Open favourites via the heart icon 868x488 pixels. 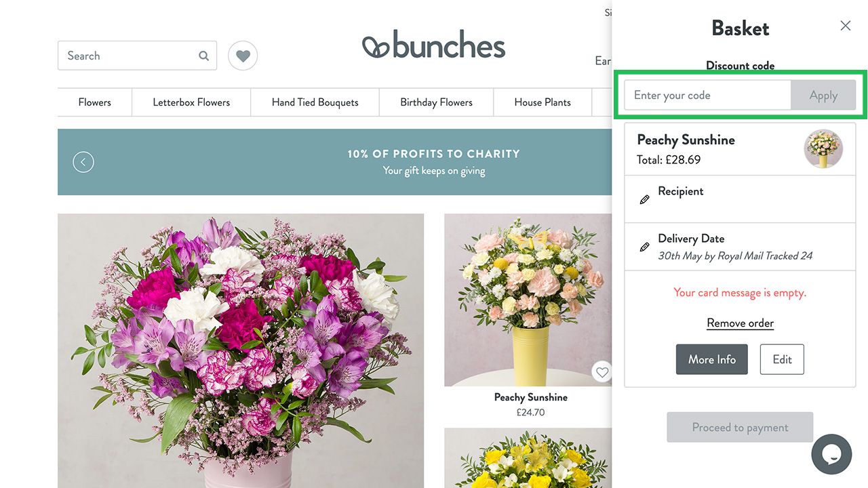[x=243, y=56]
